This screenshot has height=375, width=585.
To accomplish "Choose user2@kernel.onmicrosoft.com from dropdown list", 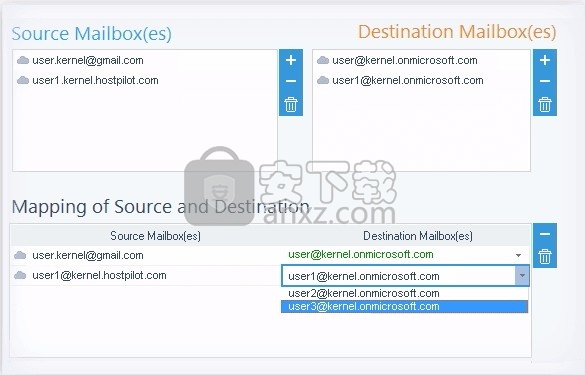I will pos(404,293).
